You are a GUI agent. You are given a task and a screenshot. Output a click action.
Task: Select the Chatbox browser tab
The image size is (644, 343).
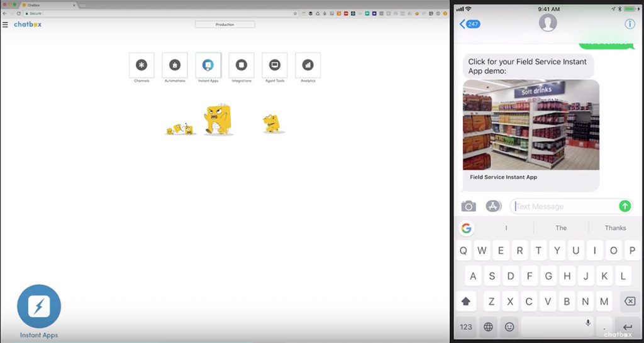coord(48,5)
